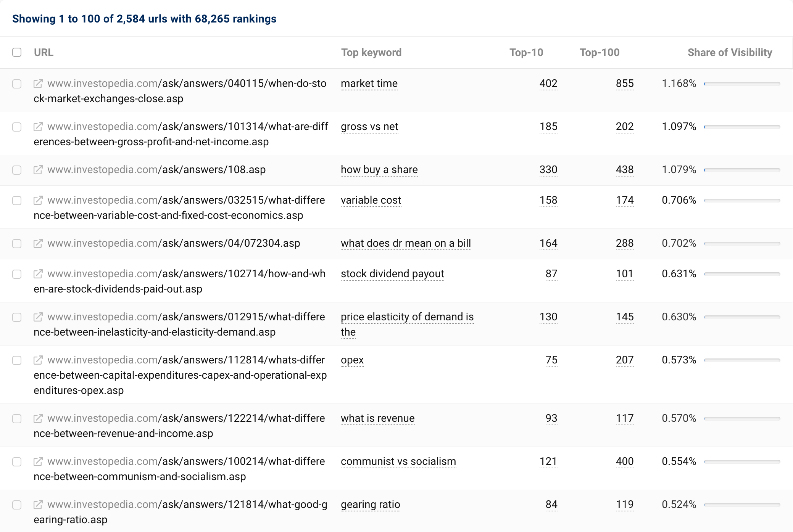Open external link icon for capex-and-opex URL
793x532 pixels.
click(38, 360)
